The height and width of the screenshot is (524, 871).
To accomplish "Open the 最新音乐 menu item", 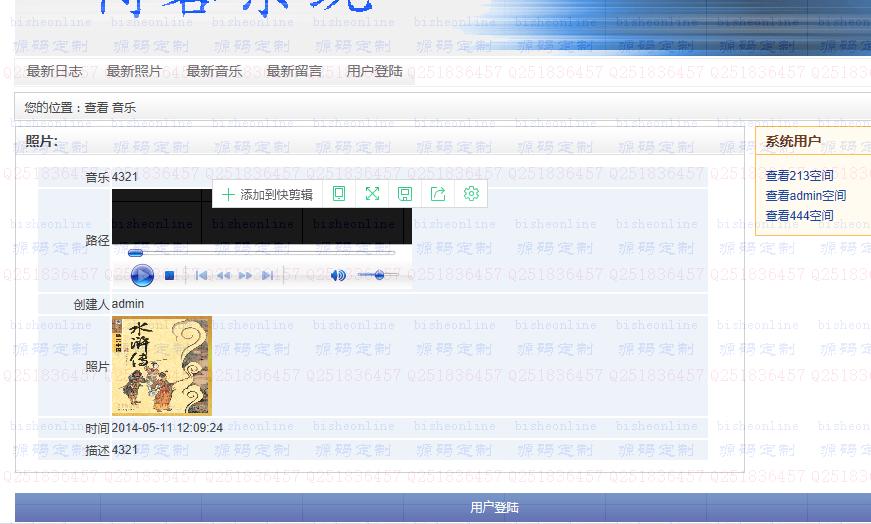I will (214, 71).
